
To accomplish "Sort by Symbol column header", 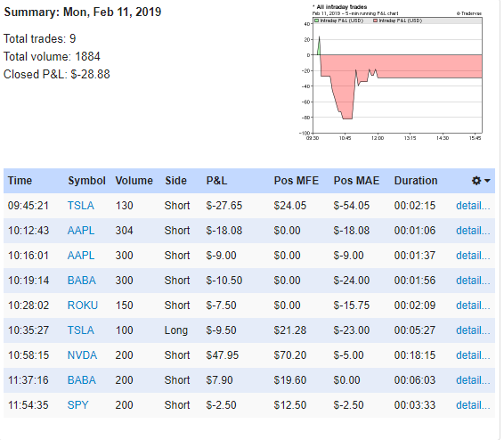I will tap(86, 181).
